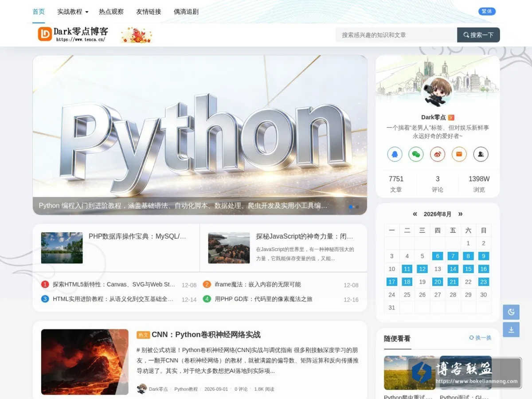Select calendar date 6
The width and height of the screenshot is (532, 399).
[x=438, y=256]
